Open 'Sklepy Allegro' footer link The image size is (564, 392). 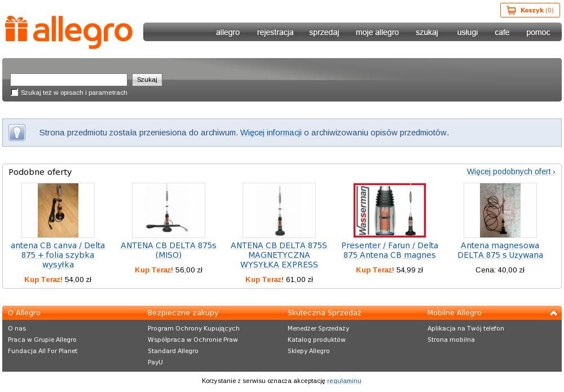click(309, 351)
